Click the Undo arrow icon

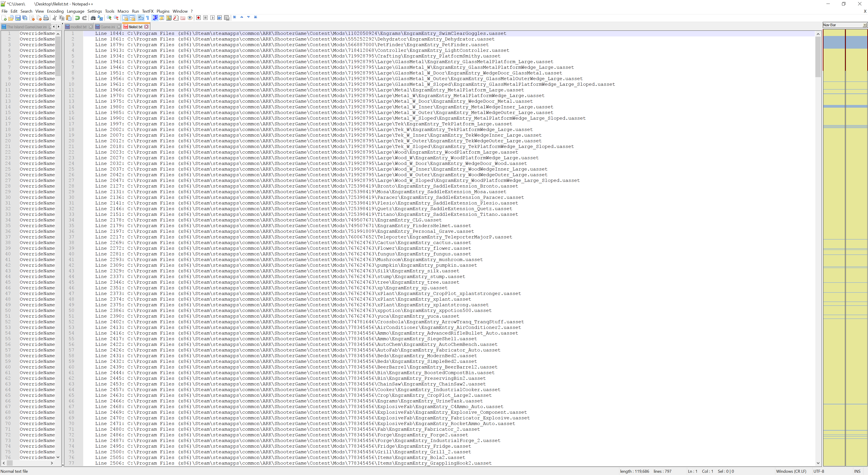point(78,18)
